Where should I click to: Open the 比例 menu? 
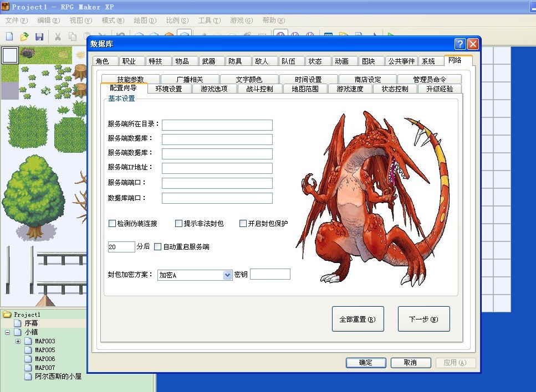tap(177, 20)
